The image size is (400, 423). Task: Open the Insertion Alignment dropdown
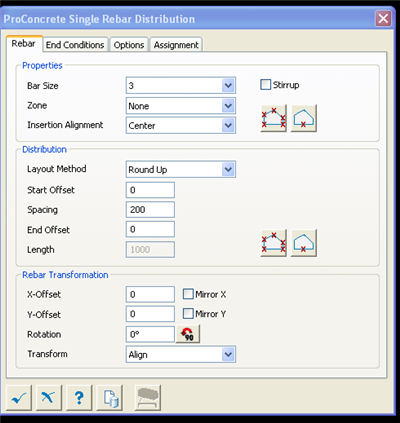tap(181, 125)
